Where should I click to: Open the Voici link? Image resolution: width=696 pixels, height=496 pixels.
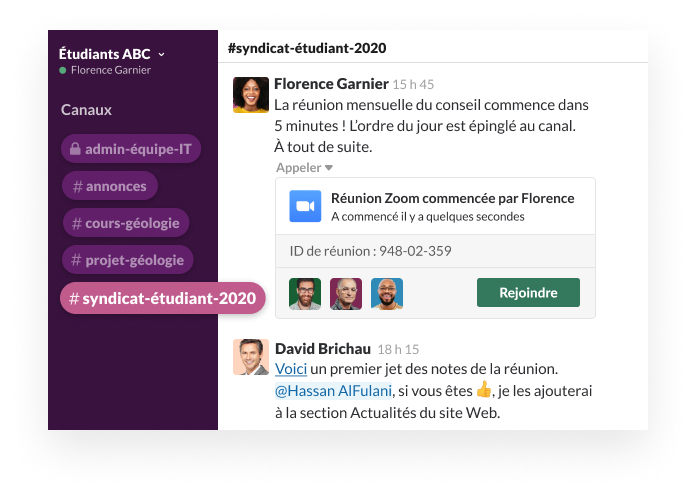(290, 370)
